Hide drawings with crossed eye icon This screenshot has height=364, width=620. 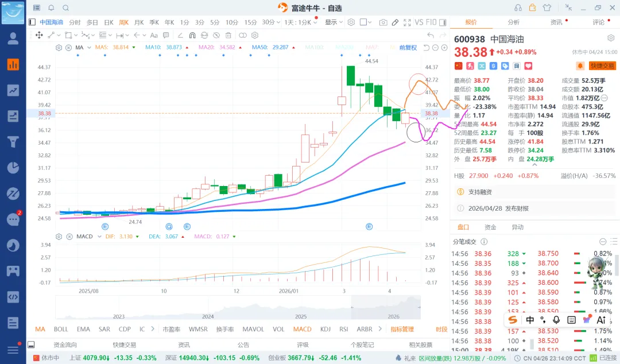[x=216, y=35]
